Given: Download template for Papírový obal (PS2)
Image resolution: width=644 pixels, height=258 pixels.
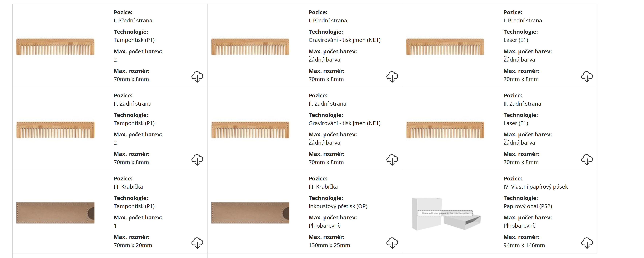Looking at the screenshot, I should [587, 243].
